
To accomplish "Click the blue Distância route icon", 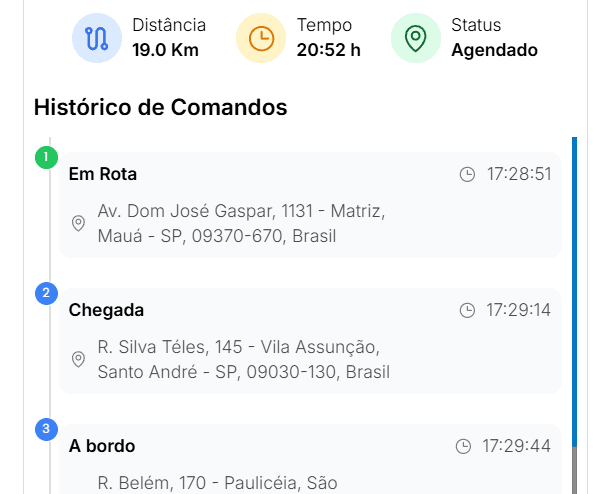I will 96,38.
